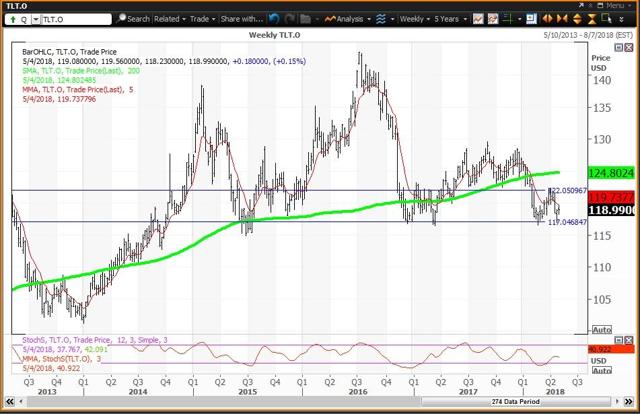
Task: Open the symbol type dropdown arrow
Action: pyautogui.click(x=36, y=20)
